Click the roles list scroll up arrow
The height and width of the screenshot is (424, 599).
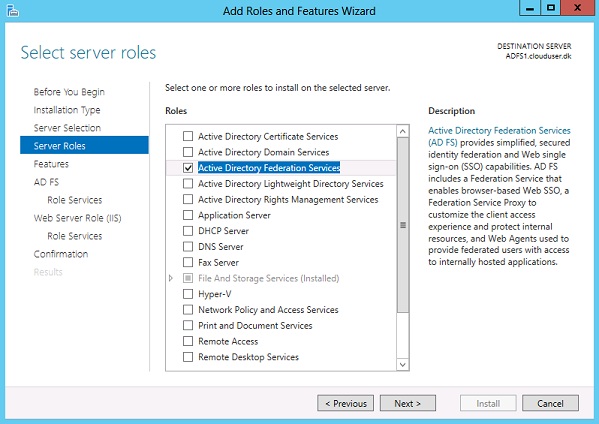coord(402,131)
